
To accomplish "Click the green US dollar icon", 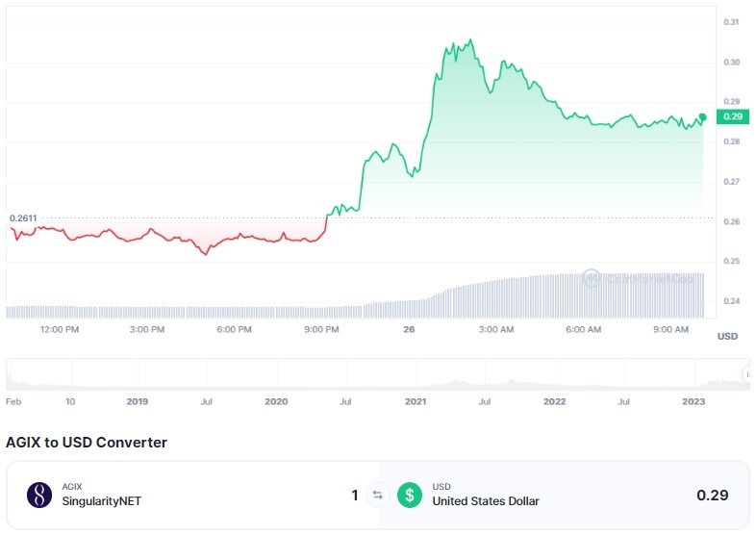I will (410, 495).
